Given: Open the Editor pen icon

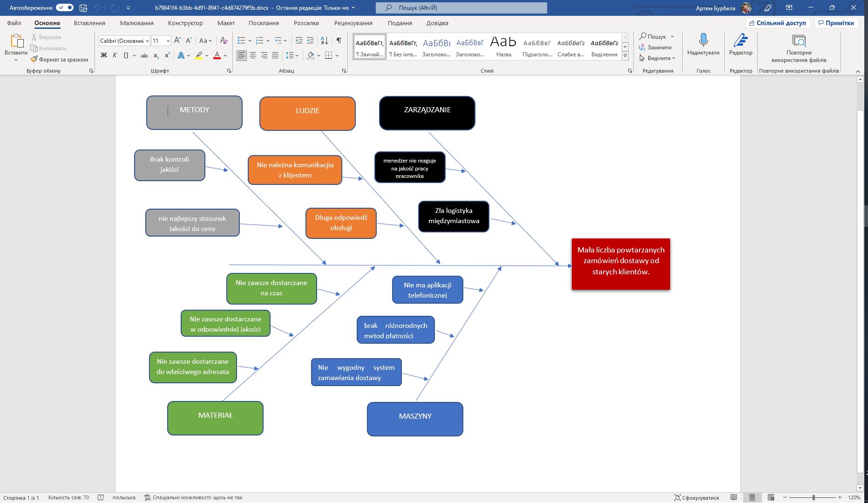Looking at the screenshot, I should click(740, 41).
